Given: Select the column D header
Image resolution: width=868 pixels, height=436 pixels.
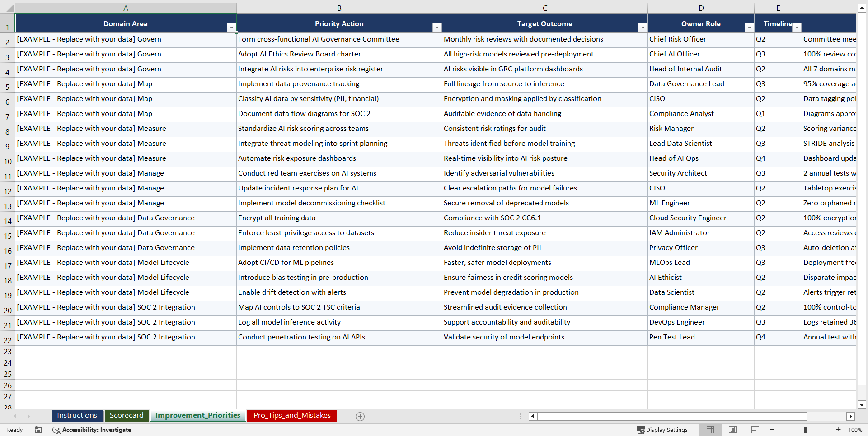Looking at the screenshot, I should [x=701, y=8].
